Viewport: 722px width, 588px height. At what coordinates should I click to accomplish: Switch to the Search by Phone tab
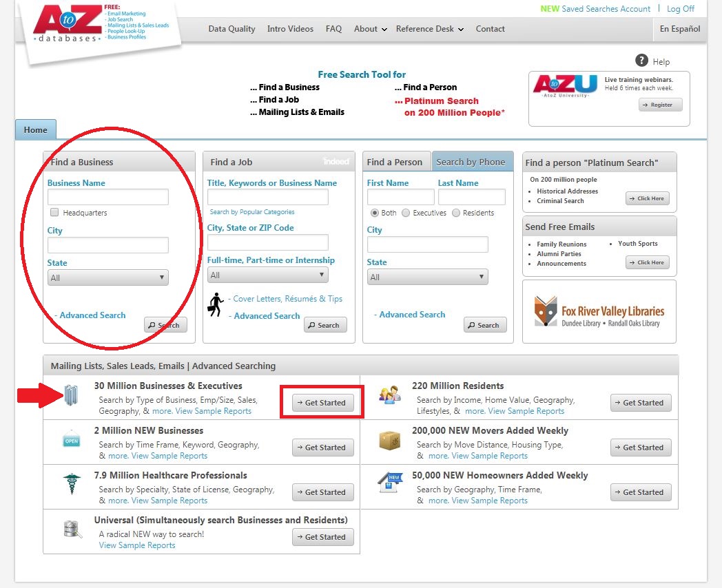click(x=471, y=162)
